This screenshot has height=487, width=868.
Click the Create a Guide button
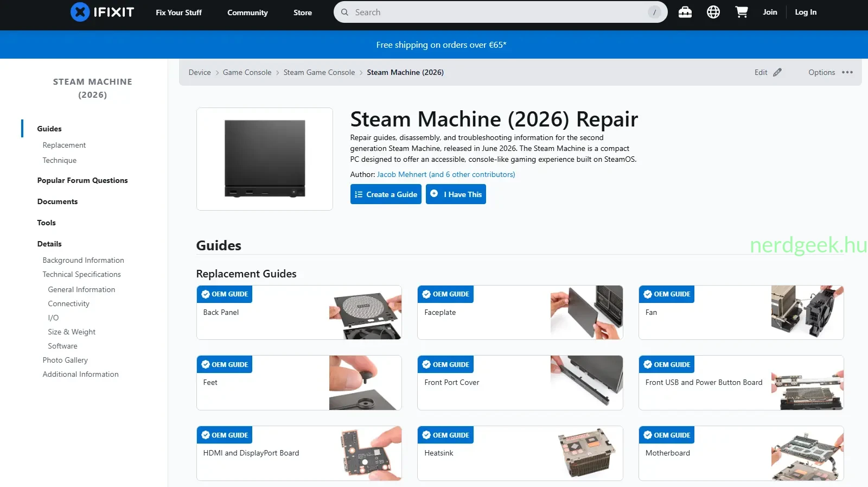tap(386, 194)
